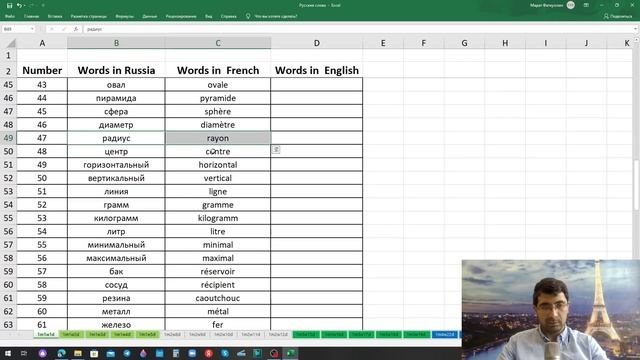Click the cell containing 'максимальный'
This screenshot has height=360, width=640.
coord(116,258)
